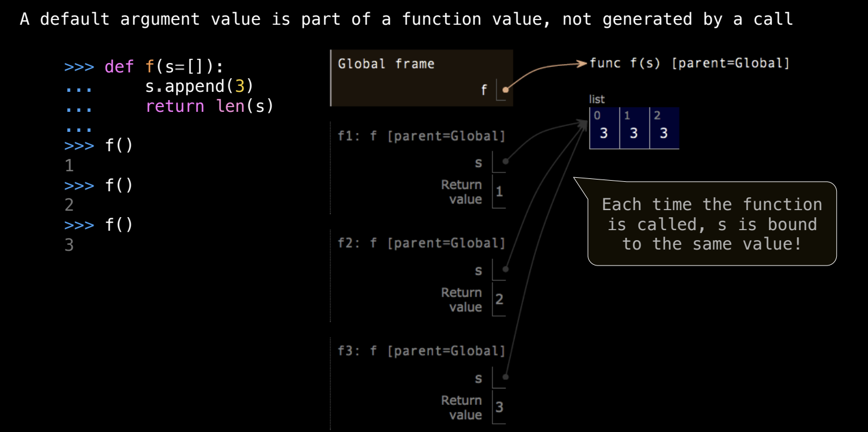Click the Return value 1 in frame f1
This screenshot has height=432, width=868.
[x=499, y=191]
